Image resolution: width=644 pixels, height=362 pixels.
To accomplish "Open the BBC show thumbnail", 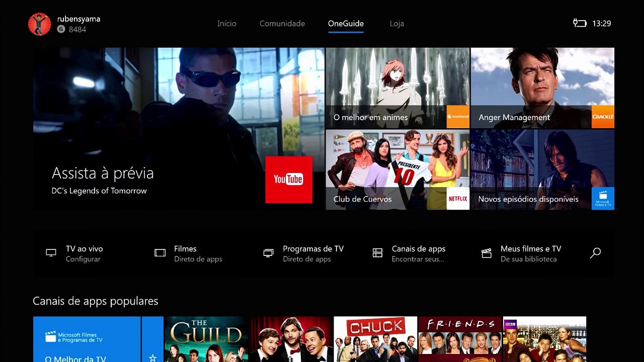I will pos(544,339).
